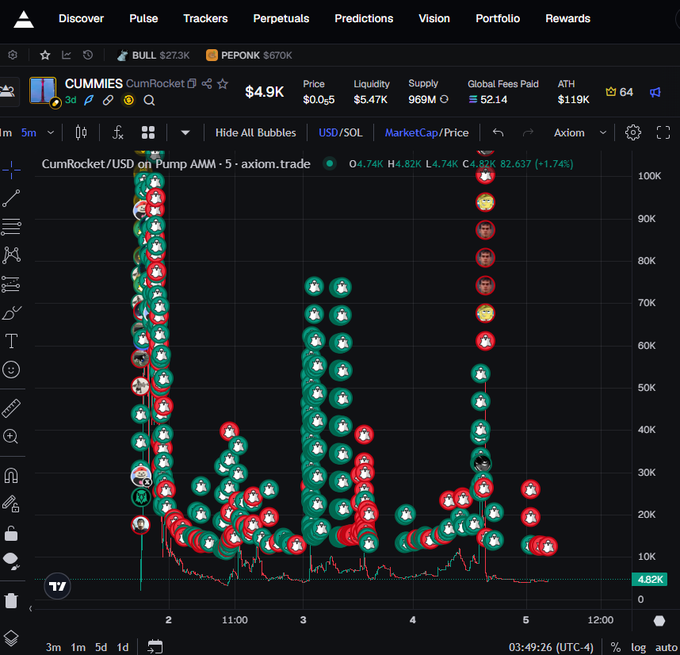Click the yellow coin icon under CUMMIES

pyautogui.click(x=128, y=101)
